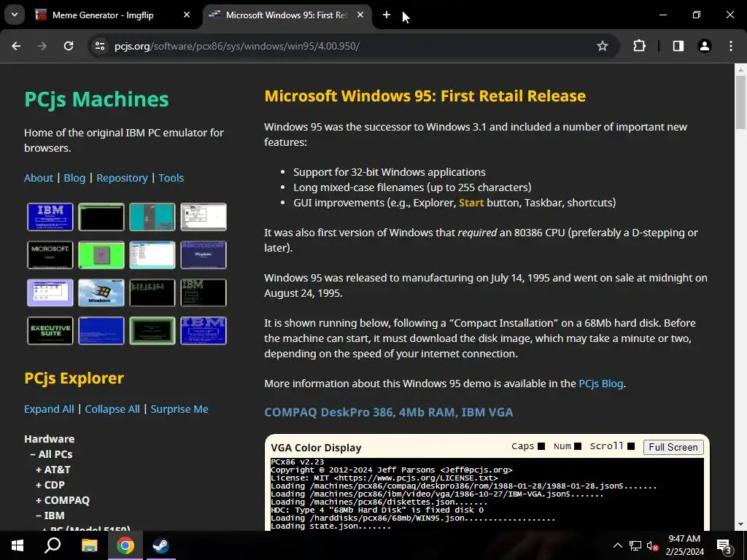Viewport: 747px width, 560px height.
Task: Click the VGA Color Display title
Action: (316, 448)
